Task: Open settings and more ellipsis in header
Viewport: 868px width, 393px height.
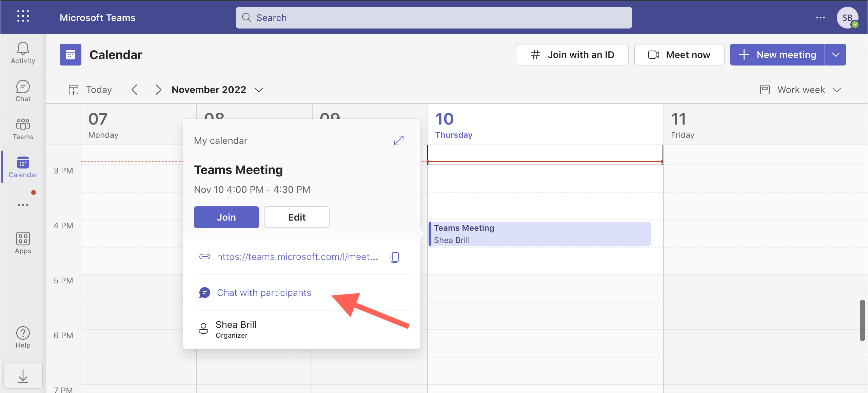Action: point(821,18)
